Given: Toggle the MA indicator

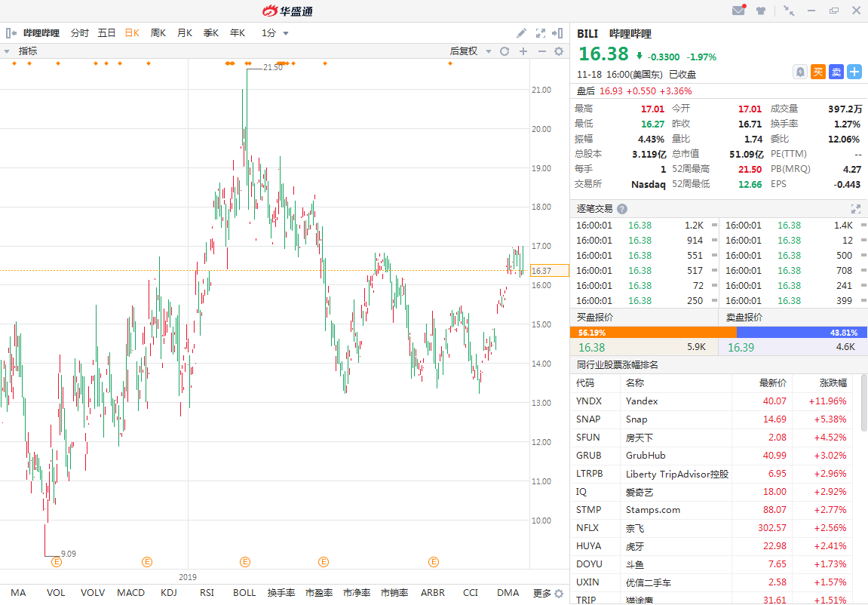Looking at the screenshot, I should 18,593.
